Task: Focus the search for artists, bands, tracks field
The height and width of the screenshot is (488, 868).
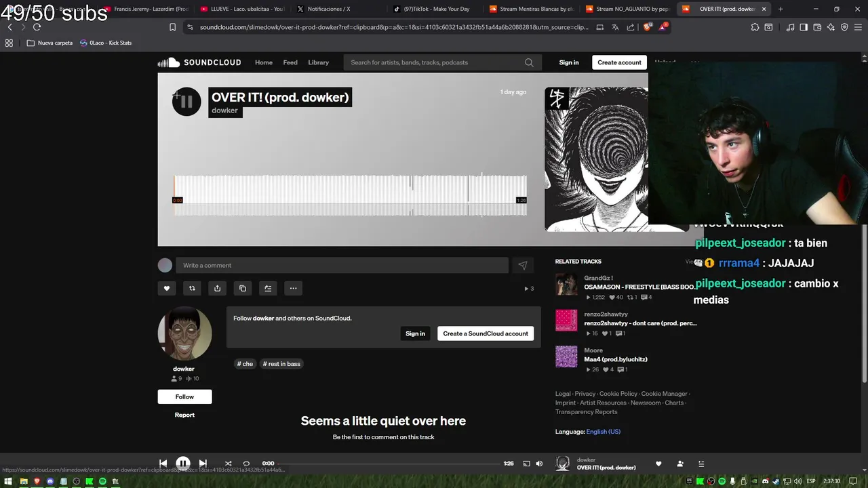Action: (x=442, y=62)
